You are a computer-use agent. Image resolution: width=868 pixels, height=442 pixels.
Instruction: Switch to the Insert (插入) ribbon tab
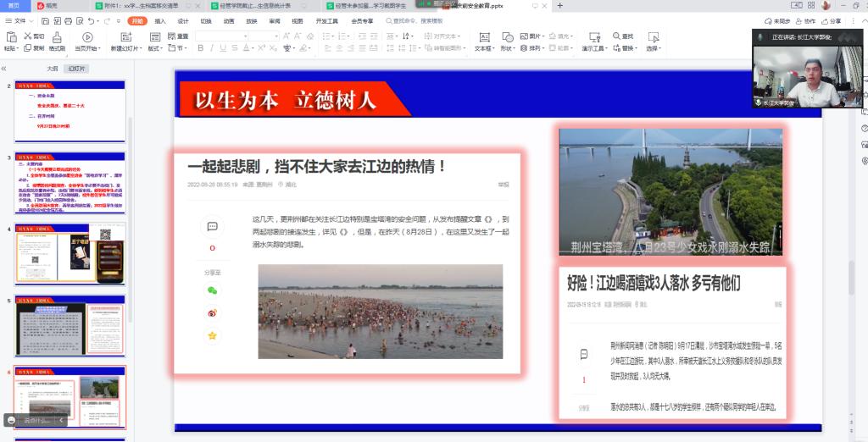click(160, 20)
